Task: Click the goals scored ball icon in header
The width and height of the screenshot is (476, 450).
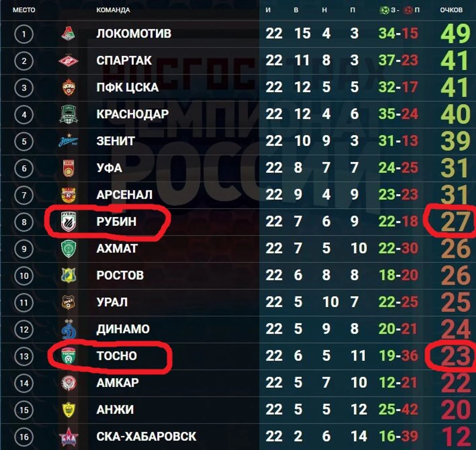Action: (x=385, y=10)
